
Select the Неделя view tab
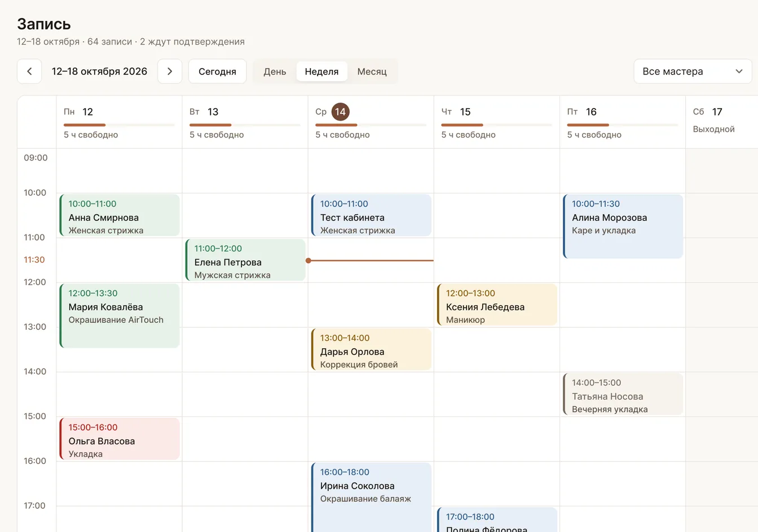pos(321,72)
